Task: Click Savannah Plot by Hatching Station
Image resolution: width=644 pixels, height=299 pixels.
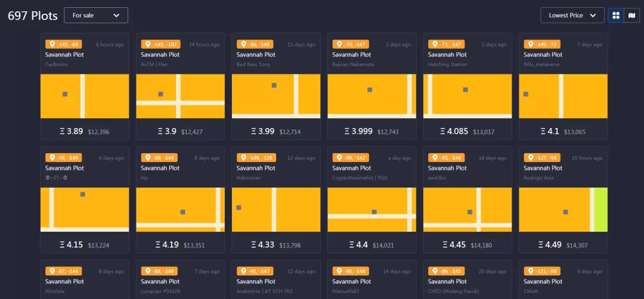Action: [x=447, y=55]
